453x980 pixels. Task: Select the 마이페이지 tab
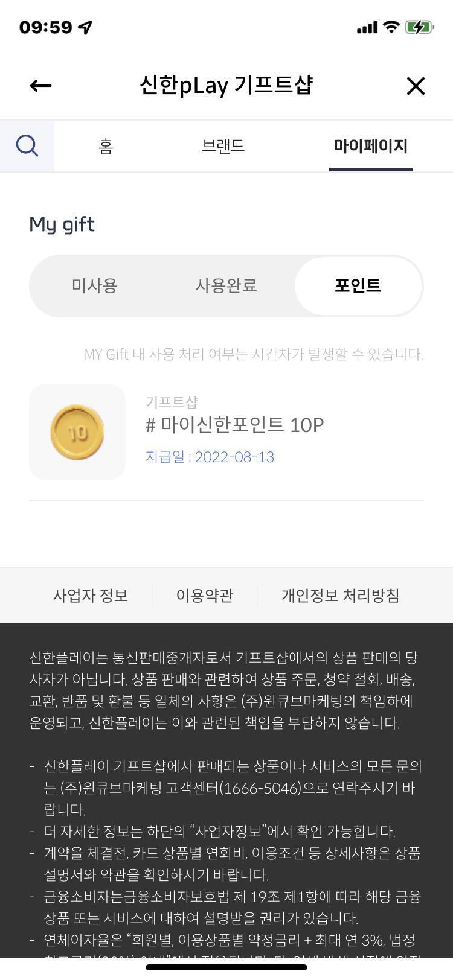(371, 146)
